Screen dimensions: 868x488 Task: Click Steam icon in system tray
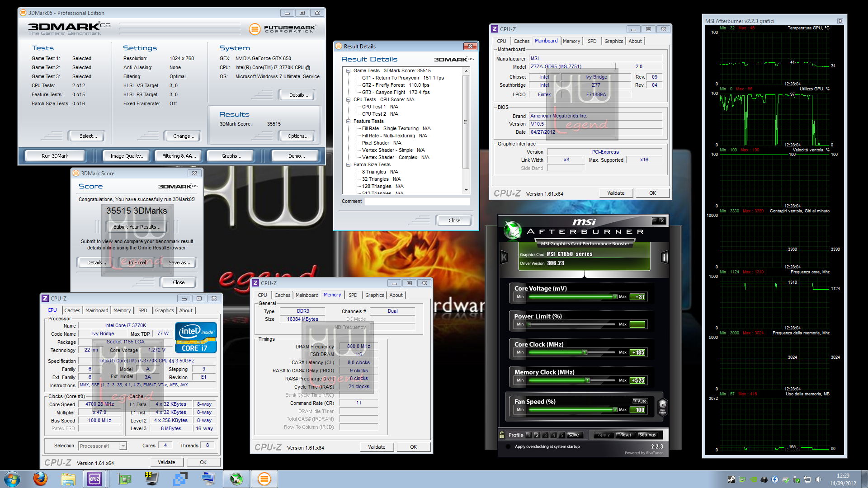[731, 479]
